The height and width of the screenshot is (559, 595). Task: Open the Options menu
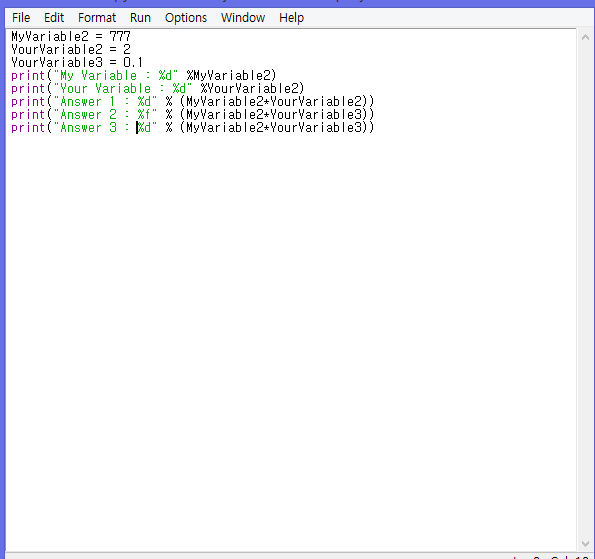(x=186, y=17)
